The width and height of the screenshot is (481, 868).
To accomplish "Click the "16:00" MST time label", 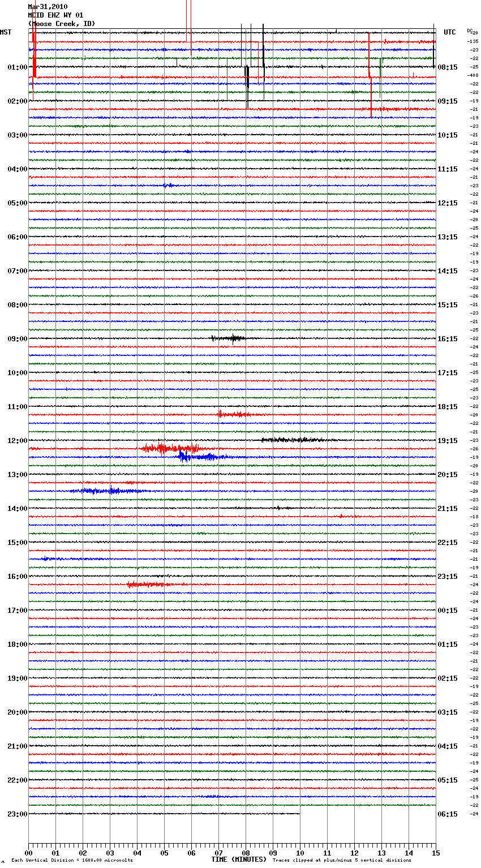I will click(18, 577).
